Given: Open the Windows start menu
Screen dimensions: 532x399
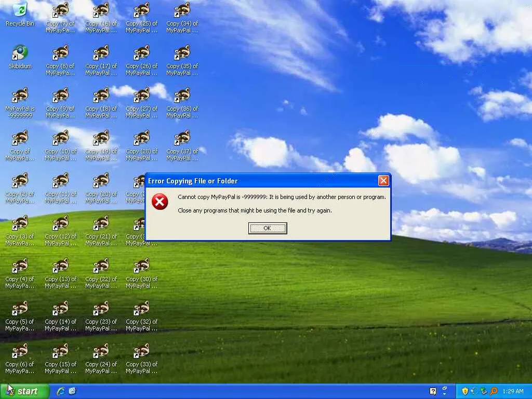Looking at the screenshot, I should click(24, 391).
